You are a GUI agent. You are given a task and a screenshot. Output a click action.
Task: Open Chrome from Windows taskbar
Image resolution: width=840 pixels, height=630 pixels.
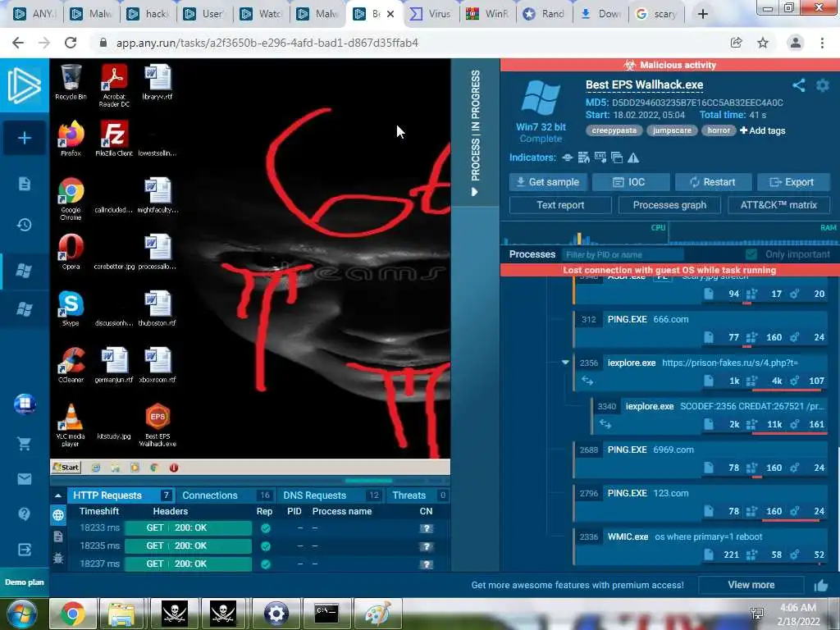coord(72,614)
